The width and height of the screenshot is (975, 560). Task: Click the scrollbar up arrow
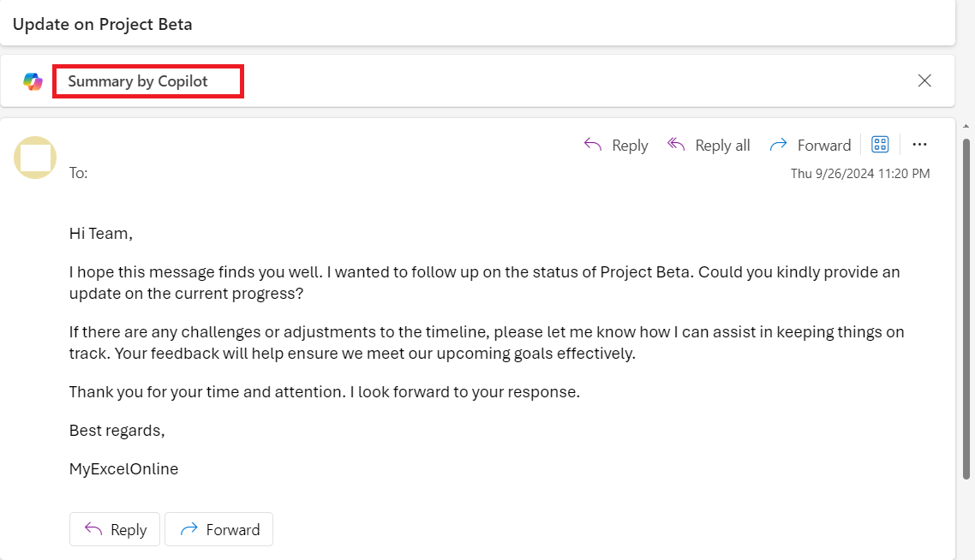[966, 126]
